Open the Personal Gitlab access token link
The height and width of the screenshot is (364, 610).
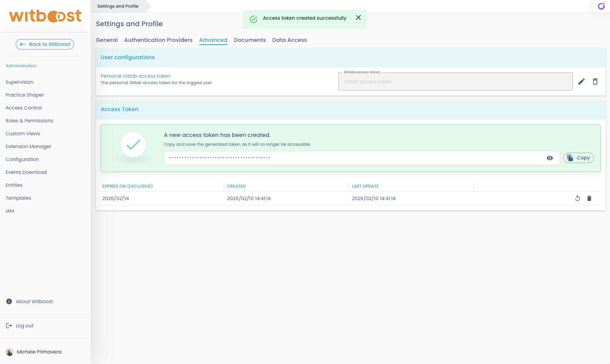pos(135,76)
